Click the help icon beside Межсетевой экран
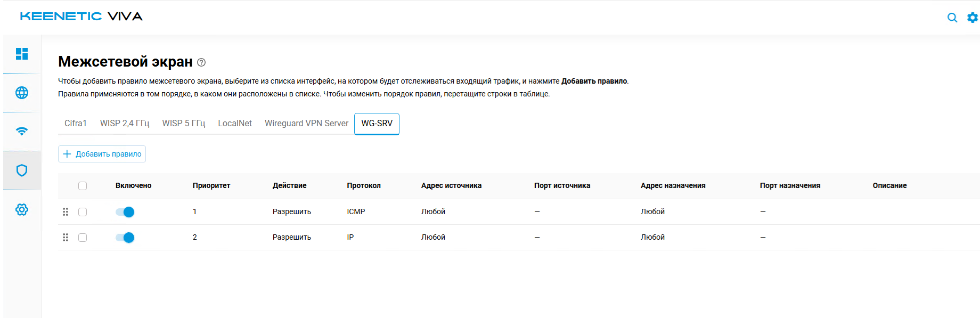 (x=201, y=62)
